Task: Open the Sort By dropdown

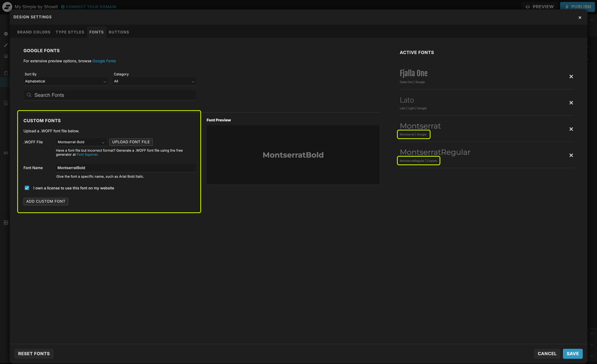Action: [x=65, y=81]
